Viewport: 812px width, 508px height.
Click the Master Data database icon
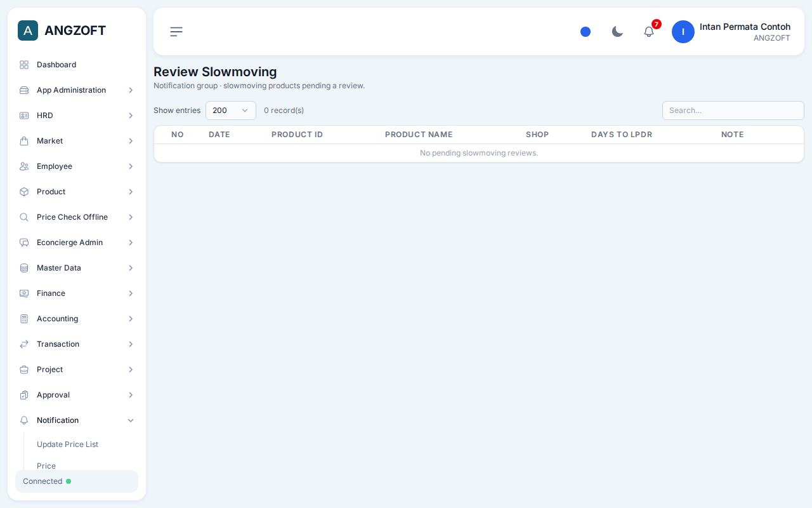pos(24,268)
